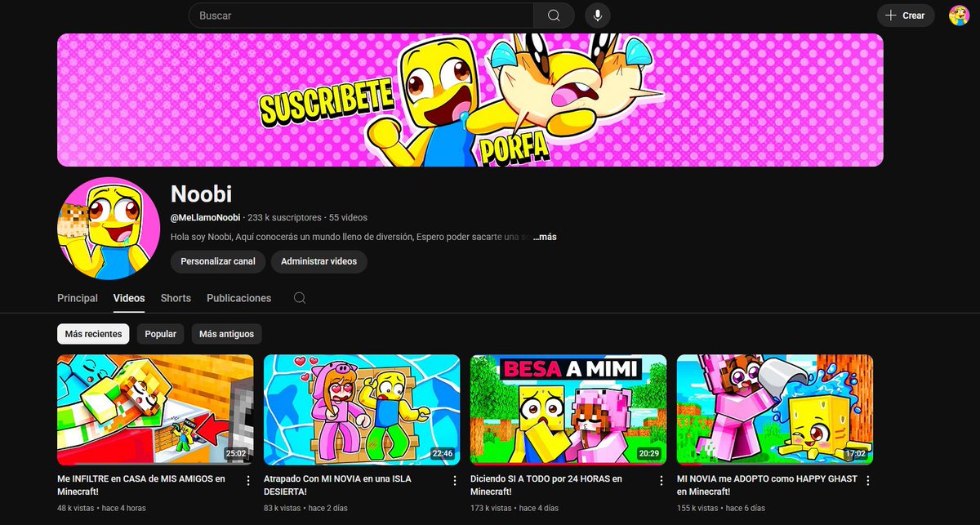Screen dimensions: 980x525
Task: Select the Videos tab
Action: [129, 298]
